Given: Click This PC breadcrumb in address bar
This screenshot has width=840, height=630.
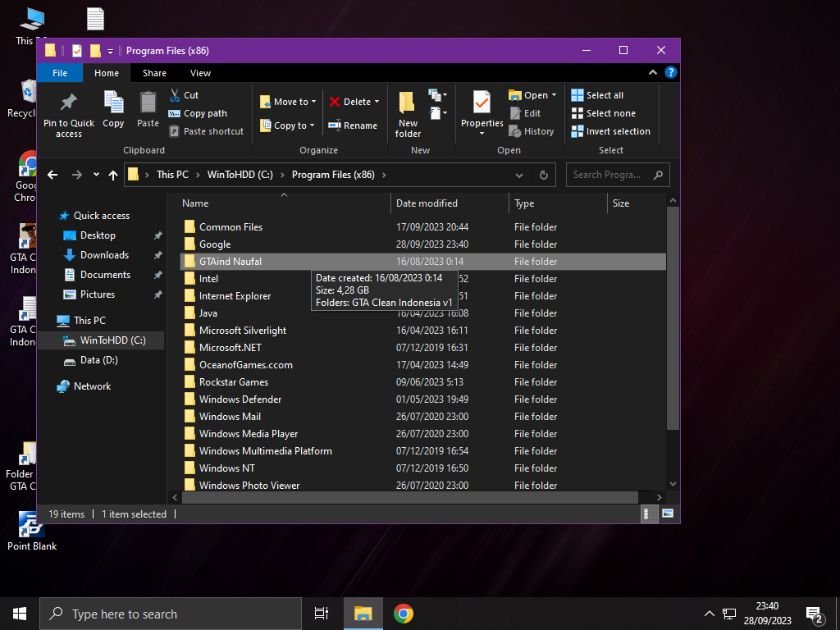Looking at the screenshot, I should click(x=172, y=175).
